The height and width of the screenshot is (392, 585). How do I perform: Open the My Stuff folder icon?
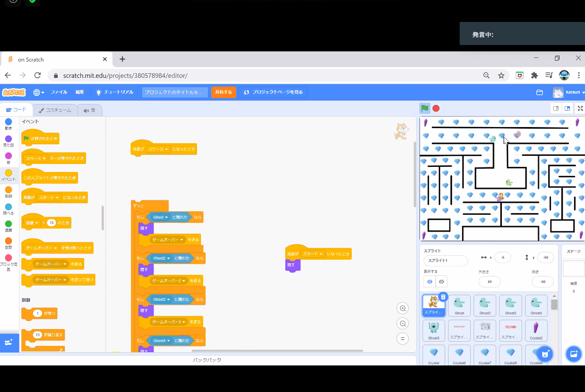tap(539, 92)
